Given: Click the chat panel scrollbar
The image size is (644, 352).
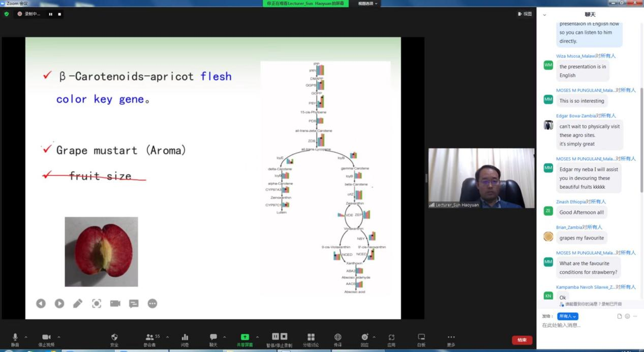Looking at the screenshot, I should (641, 140).
